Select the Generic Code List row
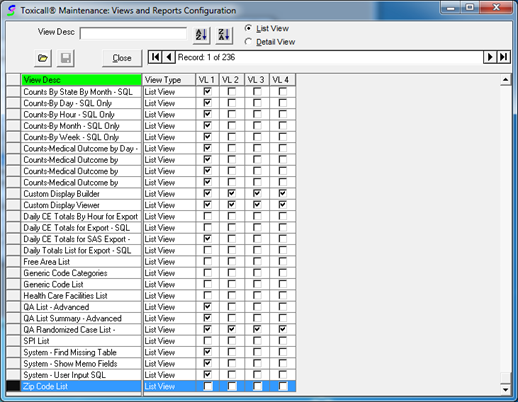 [x=151, y=284]
